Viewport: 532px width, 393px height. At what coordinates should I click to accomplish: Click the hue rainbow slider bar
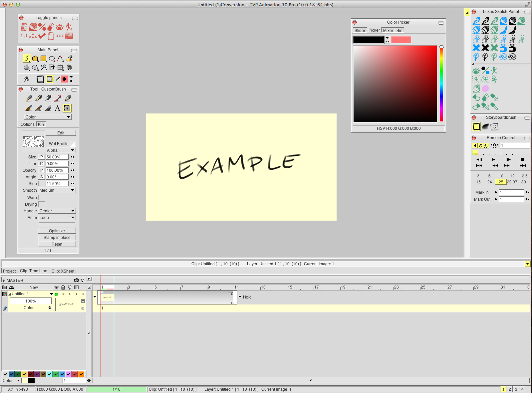[441, 84]
